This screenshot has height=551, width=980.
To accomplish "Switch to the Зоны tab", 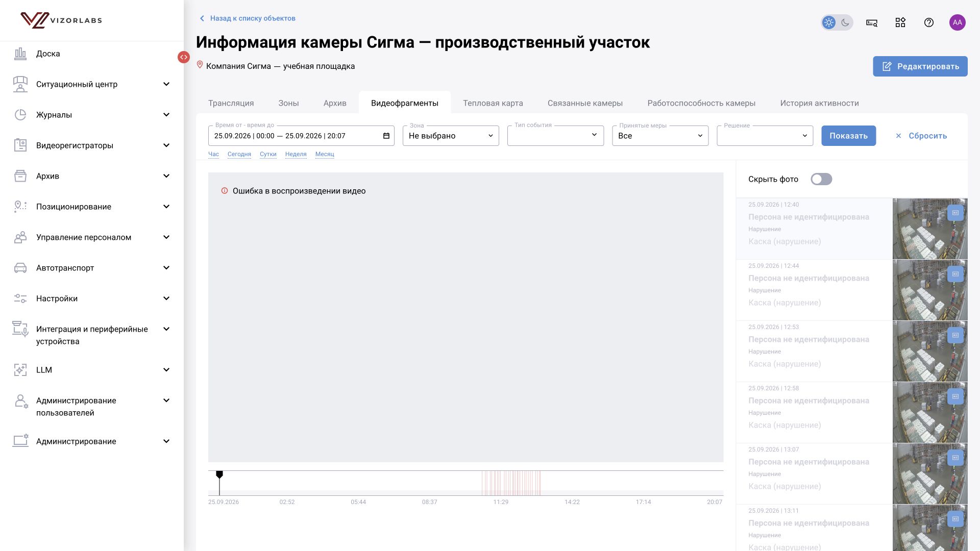I will [x=288, y=103].
